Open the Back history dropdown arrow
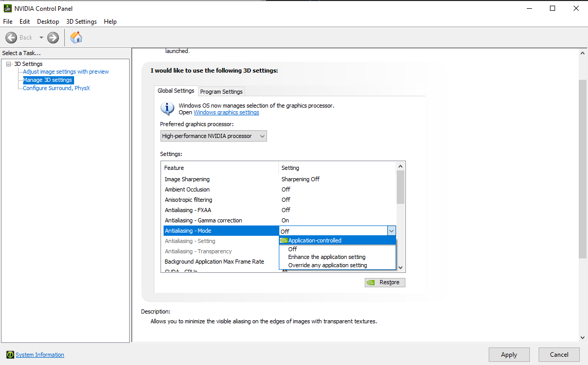The image size is (588, 365). pyautogui.click(x=41, y=38)
